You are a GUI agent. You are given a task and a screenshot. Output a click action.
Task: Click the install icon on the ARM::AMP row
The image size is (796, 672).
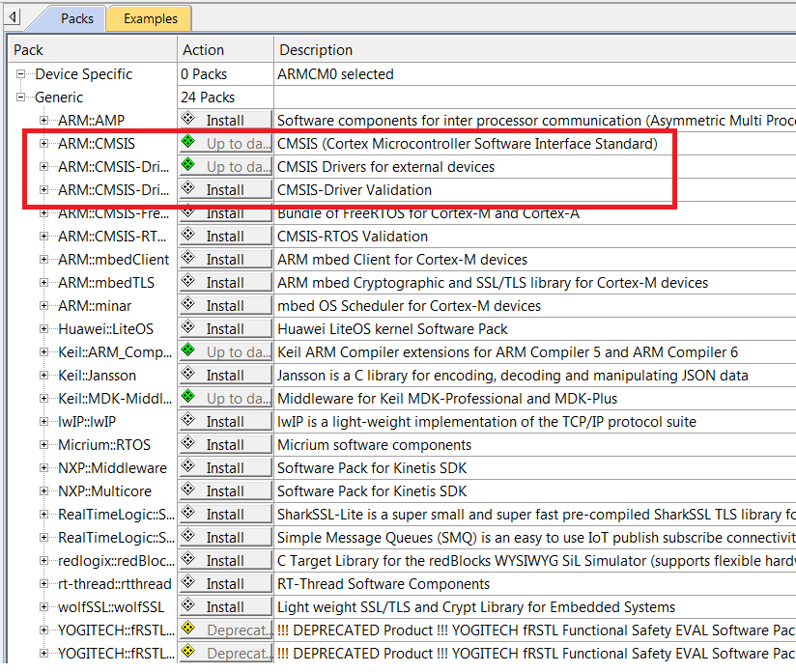189,120
